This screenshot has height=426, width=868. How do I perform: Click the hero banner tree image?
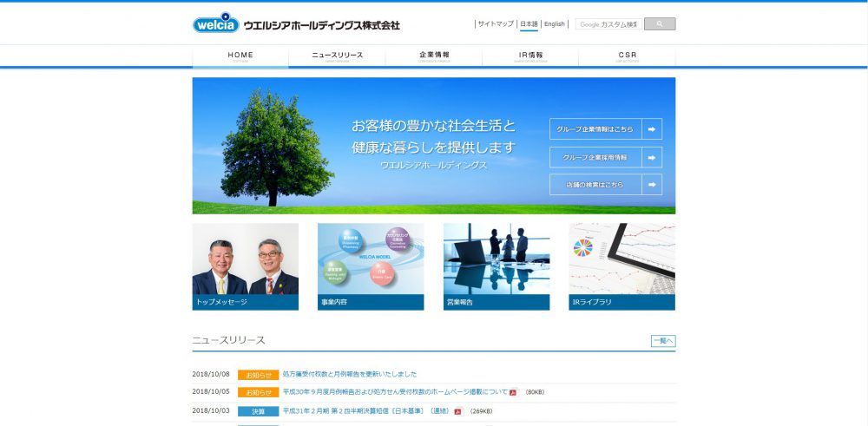[x=276, y=148]
